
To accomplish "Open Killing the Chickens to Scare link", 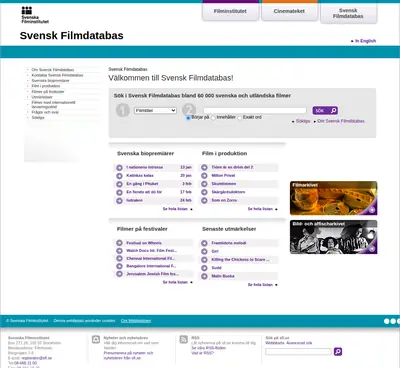I will pyautogui.click(x=241, y=260).
